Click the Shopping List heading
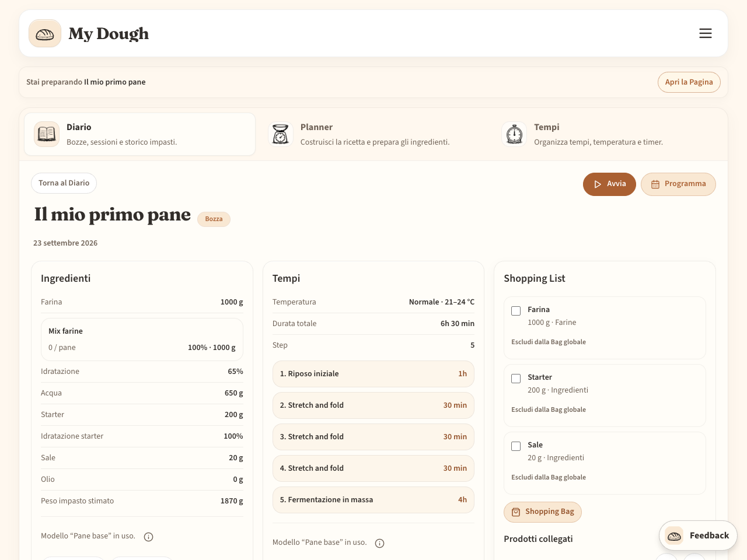 (x=535, y=279)
